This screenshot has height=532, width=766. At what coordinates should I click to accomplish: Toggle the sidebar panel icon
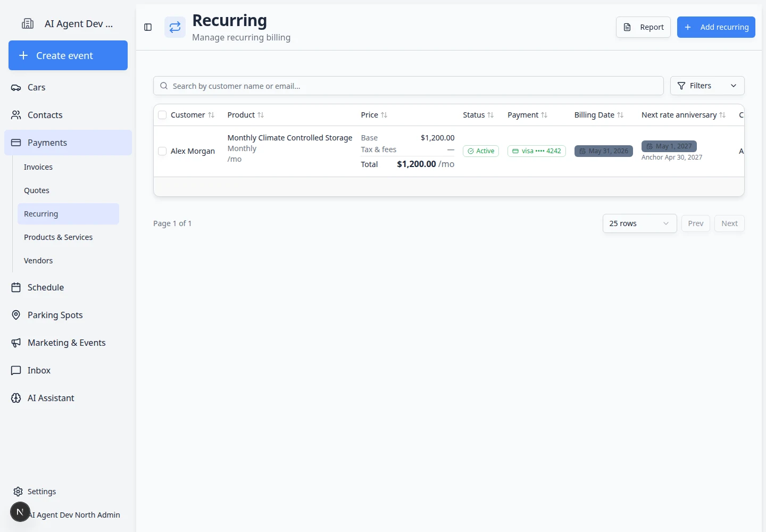click(x=148, y=27)
